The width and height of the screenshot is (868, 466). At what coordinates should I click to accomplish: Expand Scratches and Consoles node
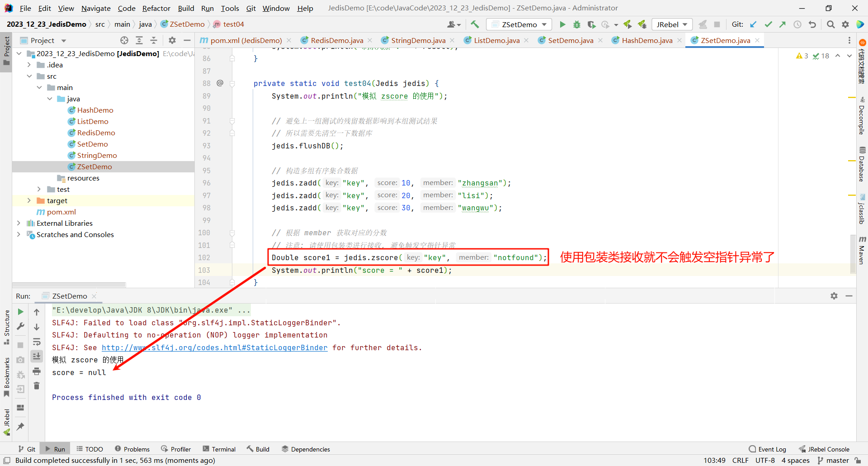pos(19,234)
